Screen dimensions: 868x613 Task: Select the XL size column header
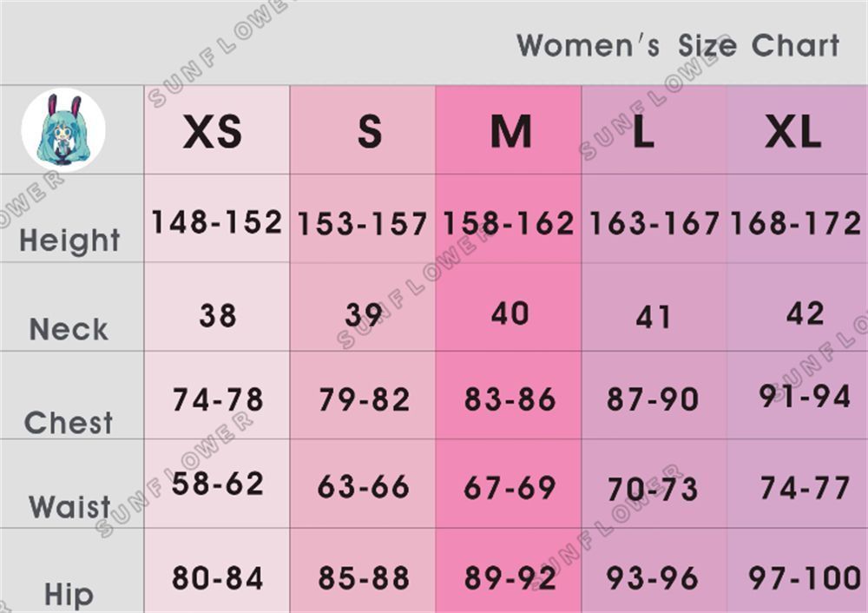[793, 132]
